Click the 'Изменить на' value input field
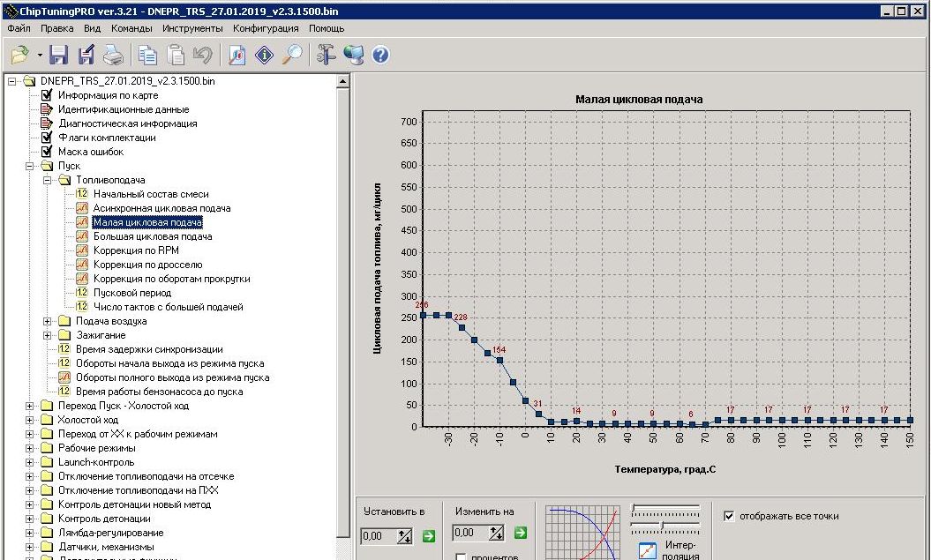Screen dimensions: 931x560 pos(470,533)
